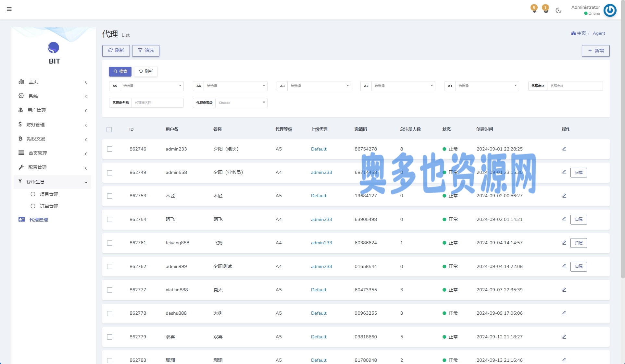Open the A5 agent dropdown
This screenshot has width=625, height=364.
(151, 86)
